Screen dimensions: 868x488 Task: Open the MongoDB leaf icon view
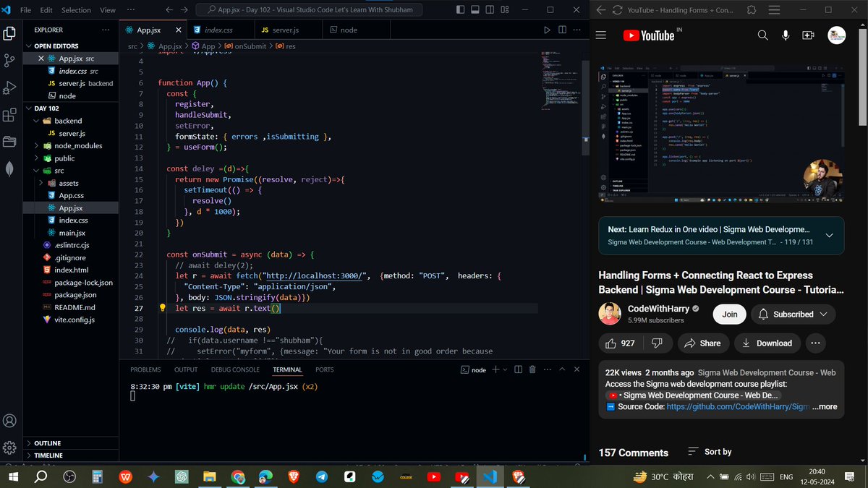click(9, 168)
